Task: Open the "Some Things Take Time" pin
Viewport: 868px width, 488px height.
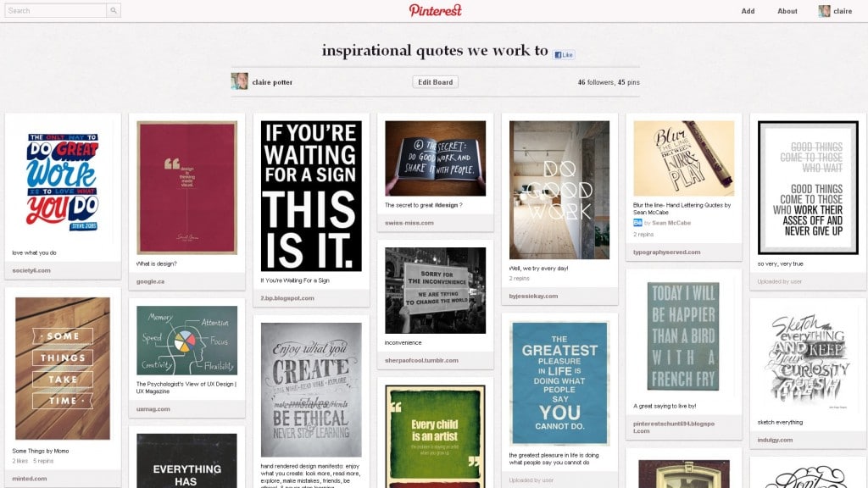Action: pos(63,369)
